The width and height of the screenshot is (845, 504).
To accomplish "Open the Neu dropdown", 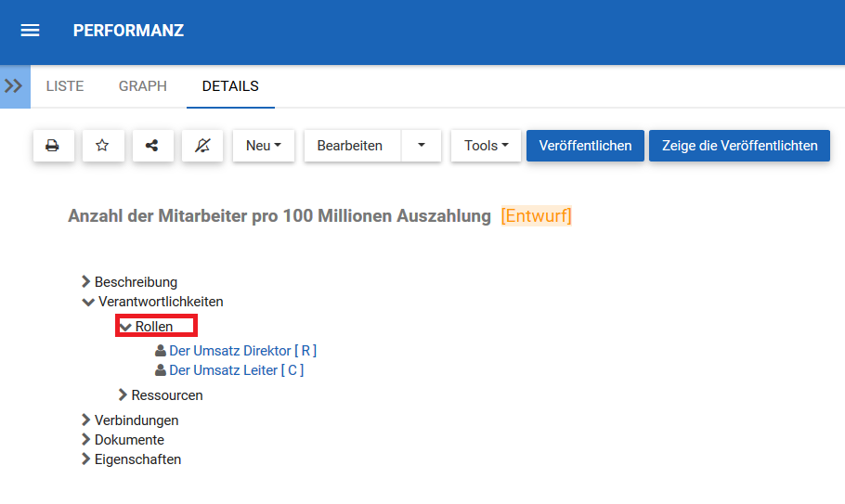I will click(x=263, y=146).
